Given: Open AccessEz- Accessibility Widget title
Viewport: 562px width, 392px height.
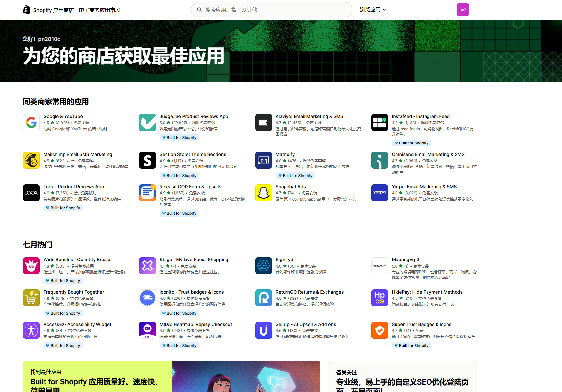Looking at the screenshot, I should (x=77, y=324).
